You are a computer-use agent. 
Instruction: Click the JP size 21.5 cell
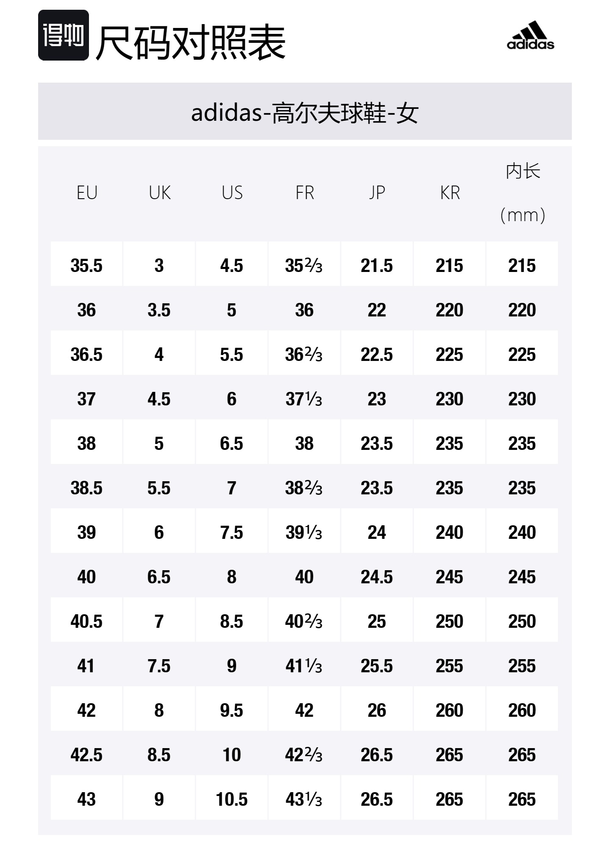click(x=377, y=266)
